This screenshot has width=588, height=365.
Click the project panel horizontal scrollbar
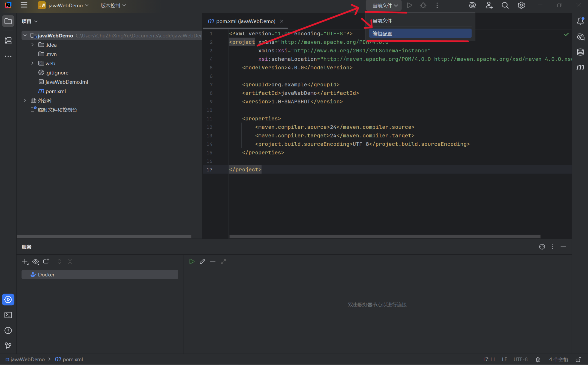click(x=104, y=237)
